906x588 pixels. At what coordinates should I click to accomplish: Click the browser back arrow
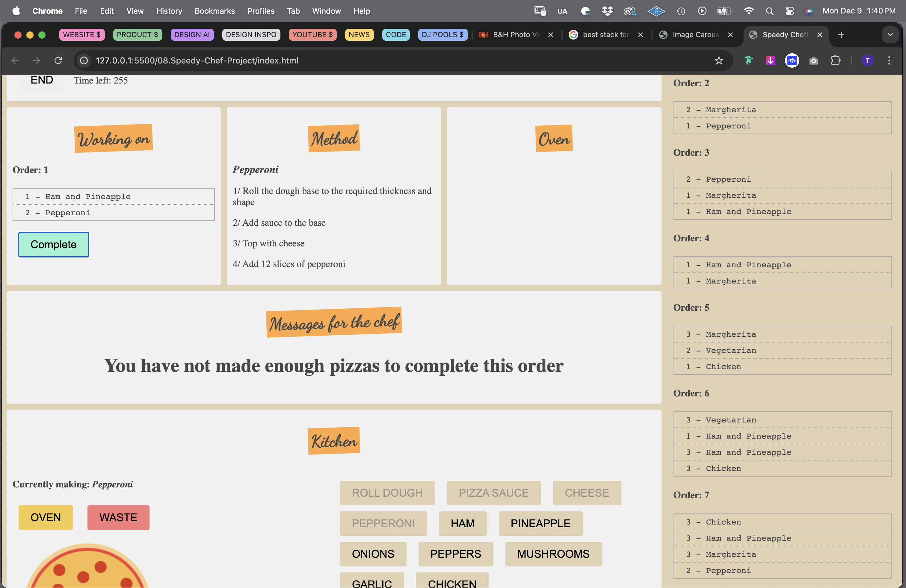15,60
